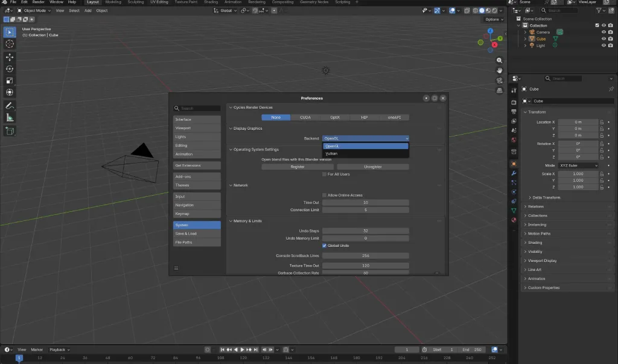Jump to the first frame

click(222, 350)
